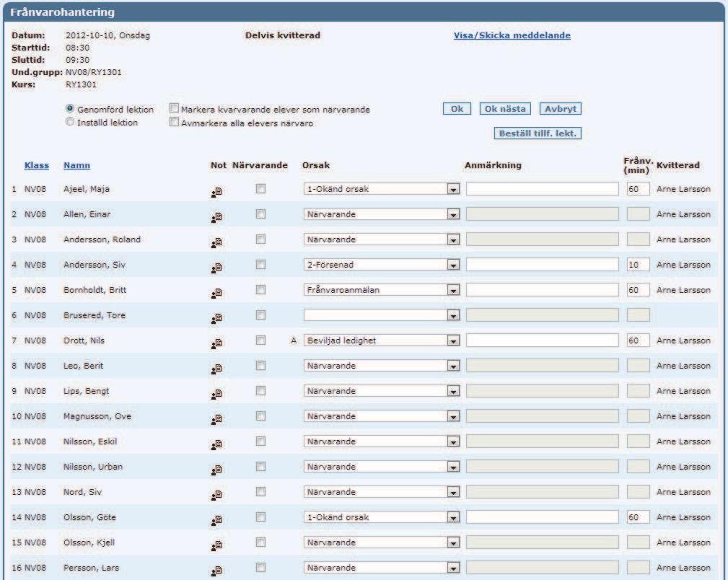The width and height of the screenshot is (728, 580).
Task: Click Frånv. minutes field for Olsson, Göte
Action: [638, 517]
